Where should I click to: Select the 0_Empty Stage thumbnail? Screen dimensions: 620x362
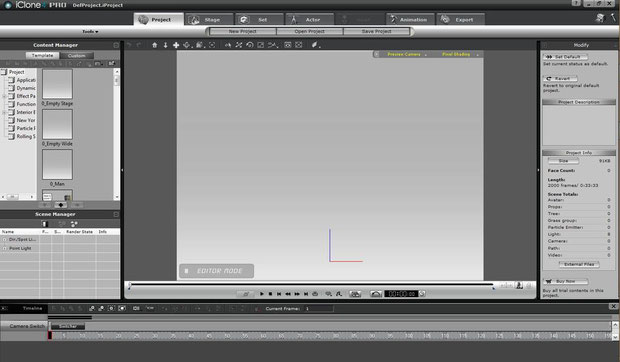click(57, 84)
